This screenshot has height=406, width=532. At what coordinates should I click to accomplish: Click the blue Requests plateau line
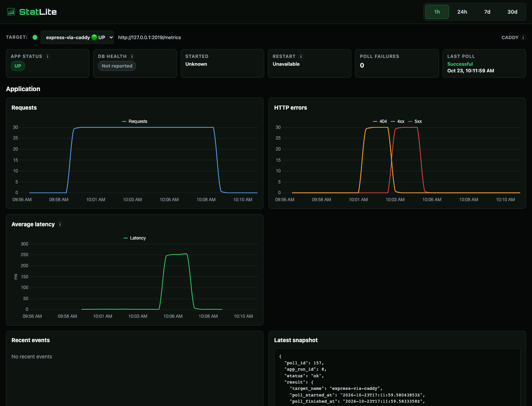148,127
